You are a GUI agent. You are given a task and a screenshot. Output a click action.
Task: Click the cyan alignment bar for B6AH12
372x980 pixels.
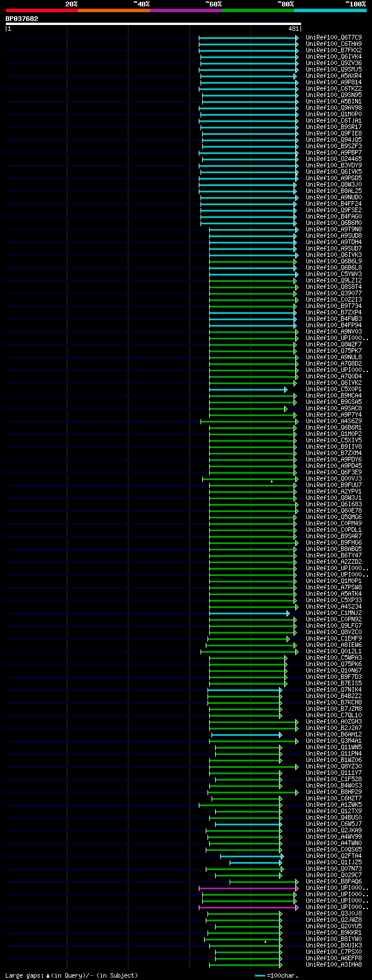point(246,735)
